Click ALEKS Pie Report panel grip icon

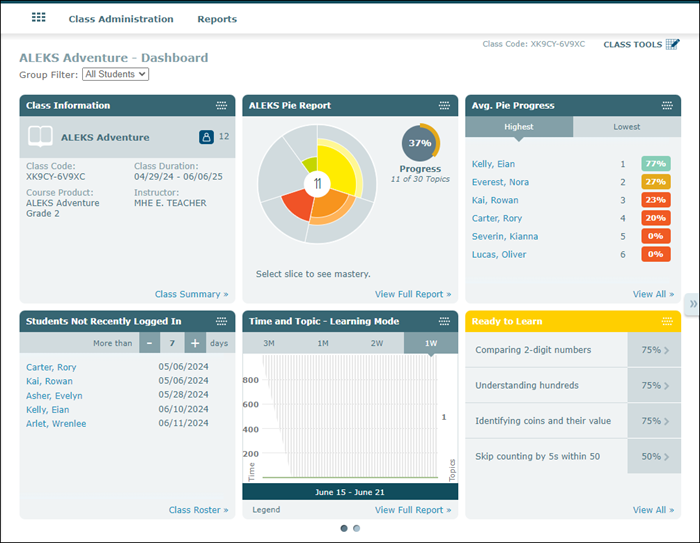[445, 106]
